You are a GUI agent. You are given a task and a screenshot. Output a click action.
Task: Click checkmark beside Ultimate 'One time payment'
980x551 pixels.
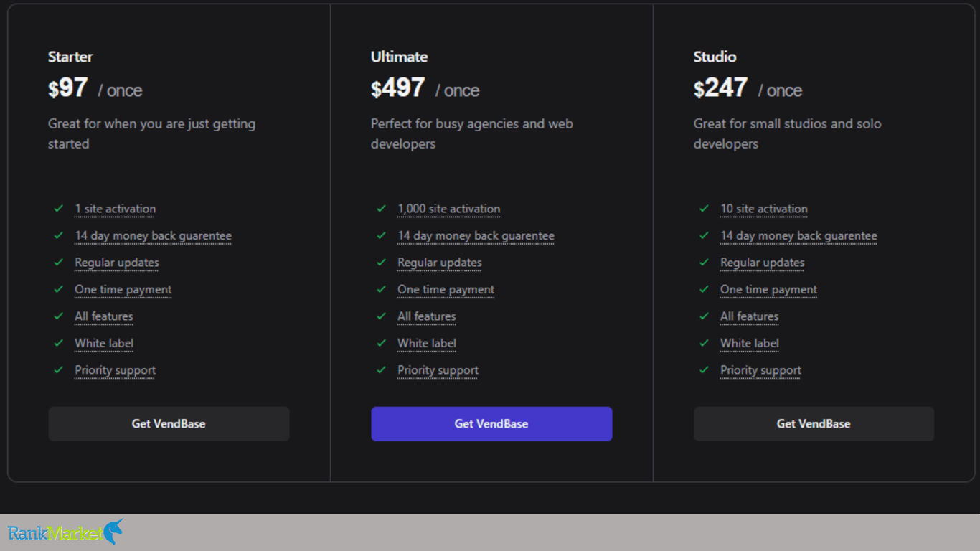(x=382, y=290)
